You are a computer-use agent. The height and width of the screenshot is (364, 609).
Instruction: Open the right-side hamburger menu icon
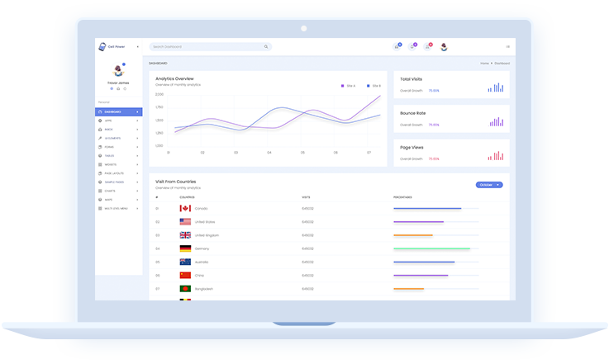(x=507, y=47)
